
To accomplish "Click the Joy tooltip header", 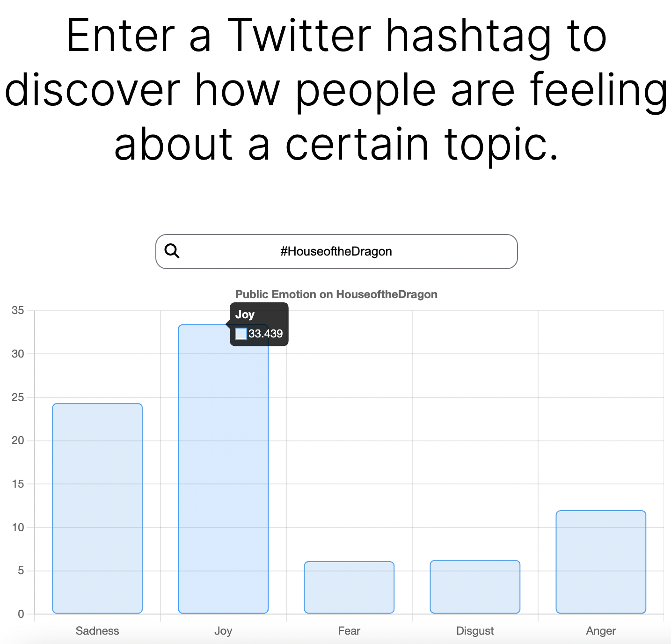I will click(x=246, y=315).
